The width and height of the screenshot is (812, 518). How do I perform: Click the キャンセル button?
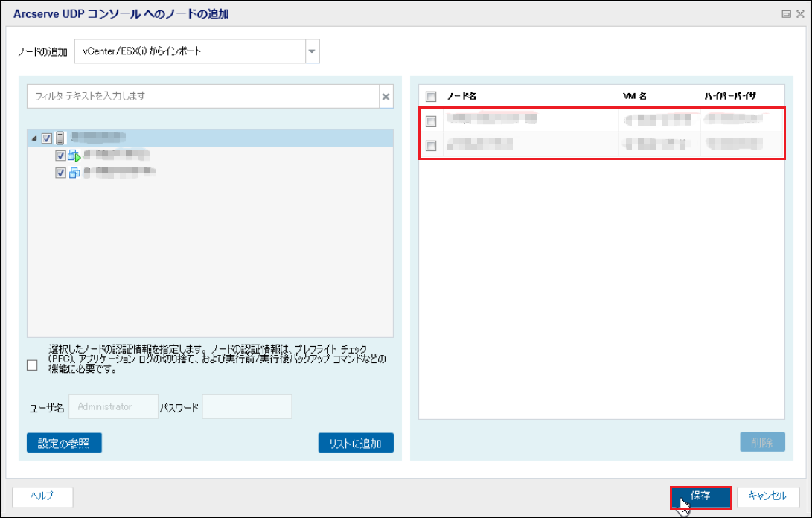pyautogui.click(x=768, y=496)
